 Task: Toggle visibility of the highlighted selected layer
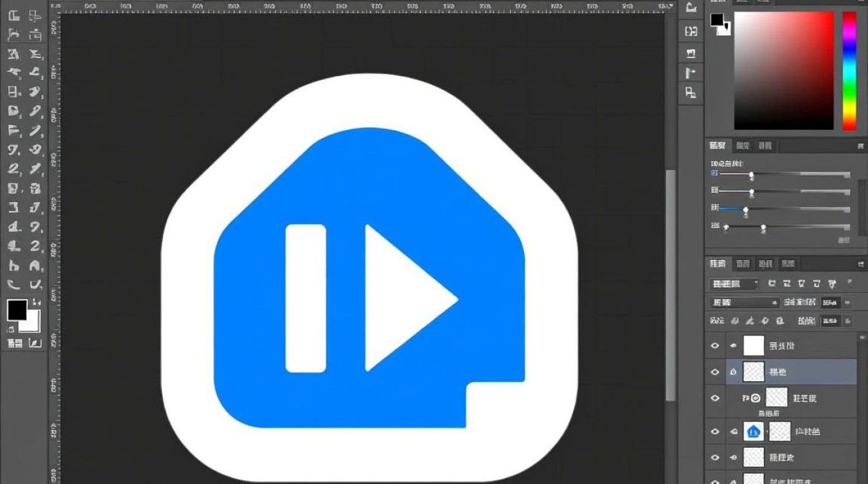point(715,372)
